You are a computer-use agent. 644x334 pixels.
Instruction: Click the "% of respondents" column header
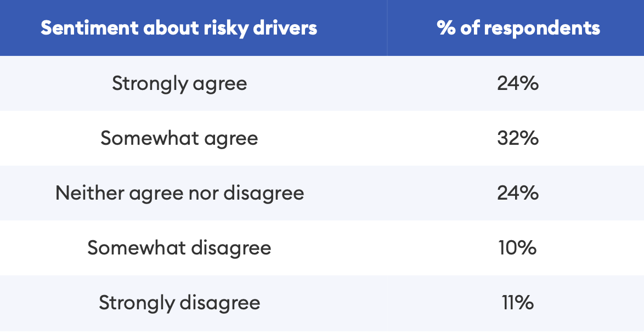518,28
